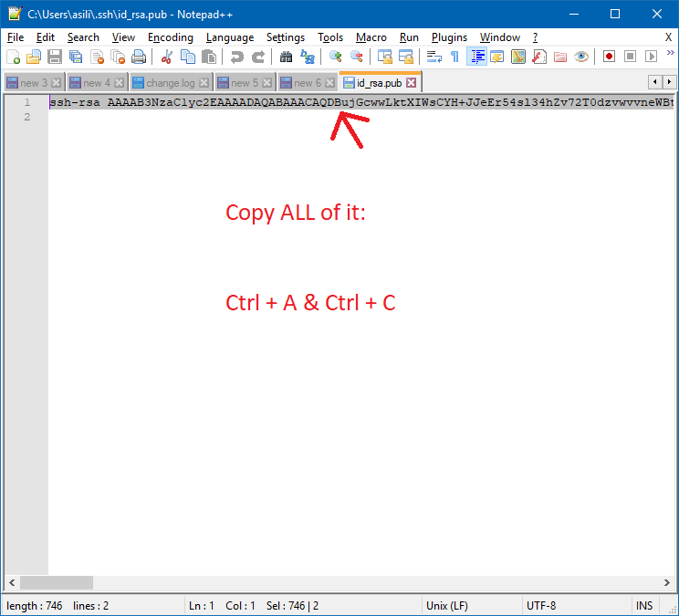Zoom out with the magnifier minus icon
The image size is (679, 616).
(357, 57)
